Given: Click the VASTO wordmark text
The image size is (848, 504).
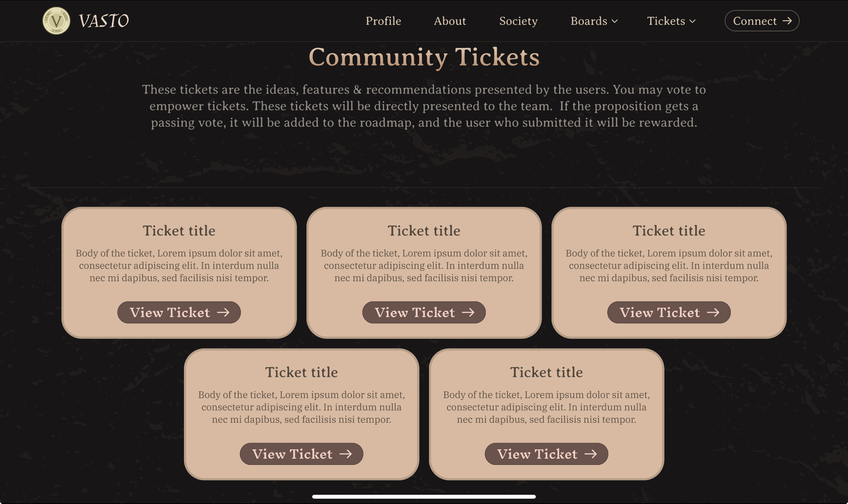Looking at the screenshot, I should tap(104, 21).
